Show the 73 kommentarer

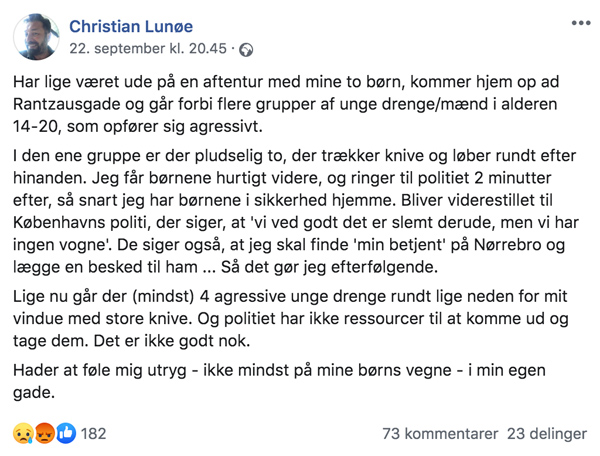click(440, 434)
